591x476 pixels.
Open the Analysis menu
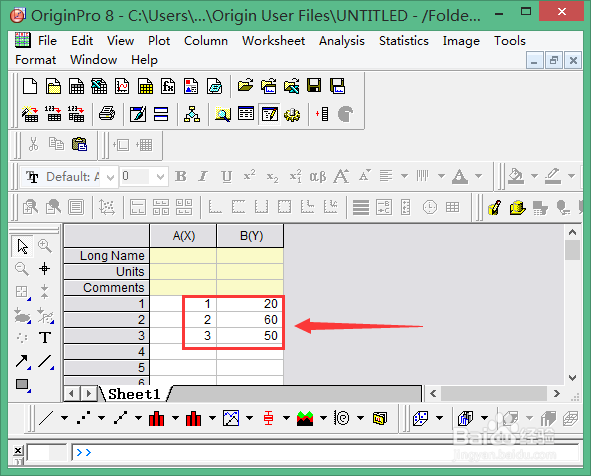(x=342, y=41)
